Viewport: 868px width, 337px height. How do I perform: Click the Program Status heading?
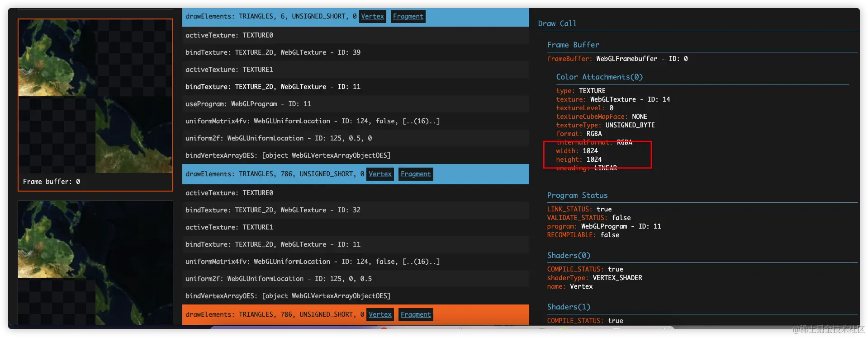(x=577, y=195)
